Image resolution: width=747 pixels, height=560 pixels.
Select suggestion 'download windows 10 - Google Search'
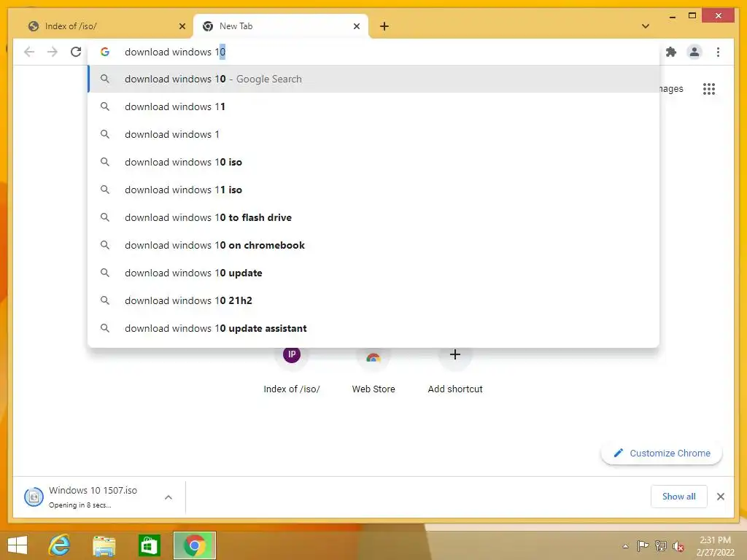click(374, 79)
